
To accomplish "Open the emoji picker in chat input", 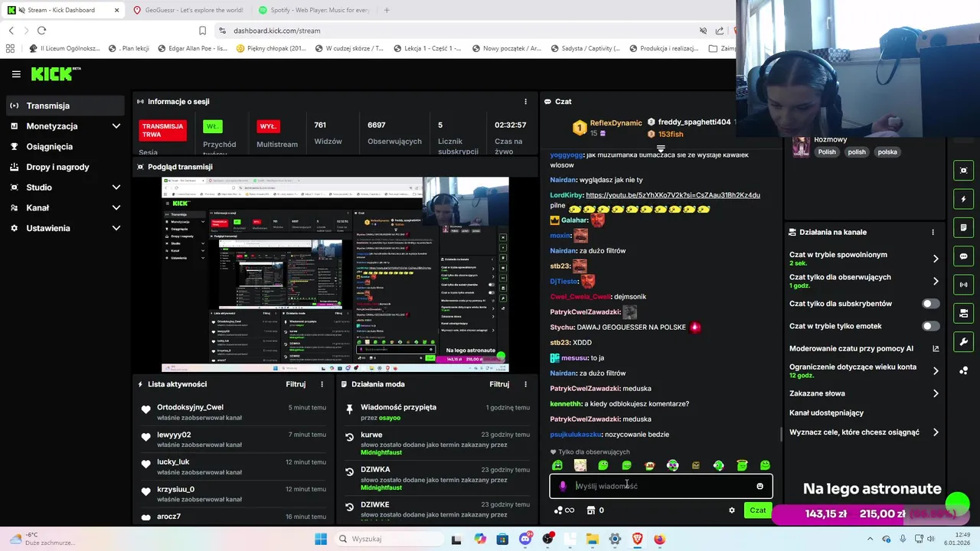I will click(x=759, y=486).
